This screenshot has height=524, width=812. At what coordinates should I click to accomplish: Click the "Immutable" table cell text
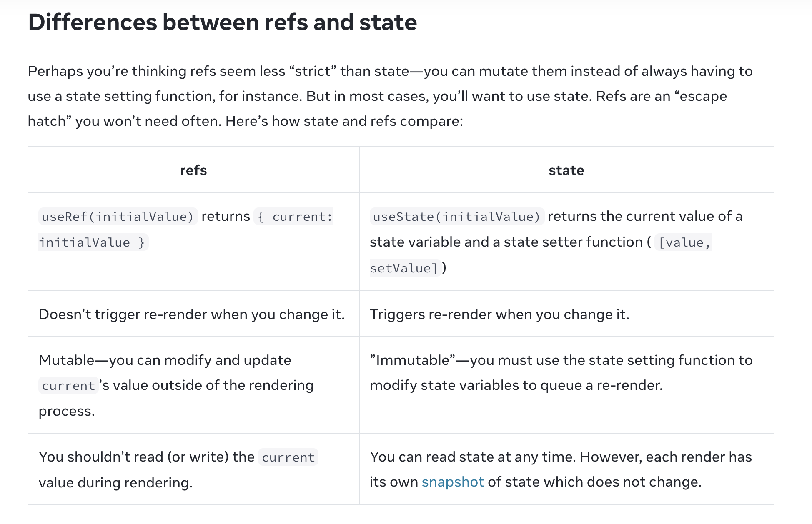coord(561,373)
